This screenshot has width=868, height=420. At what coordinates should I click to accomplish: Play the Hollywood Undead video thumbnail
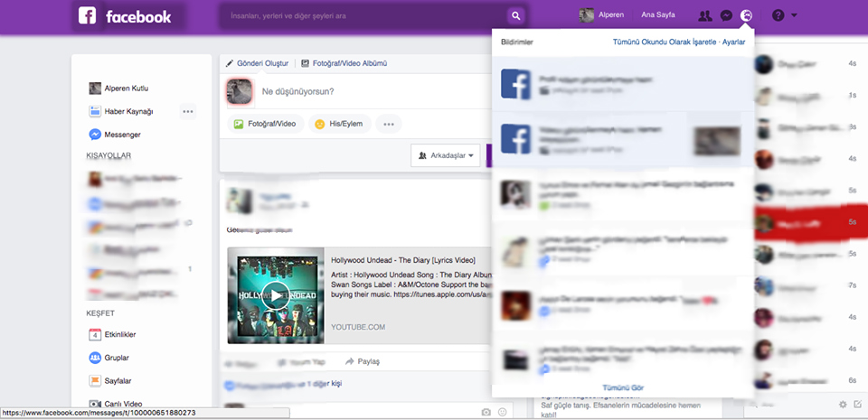tap(276, 295)
